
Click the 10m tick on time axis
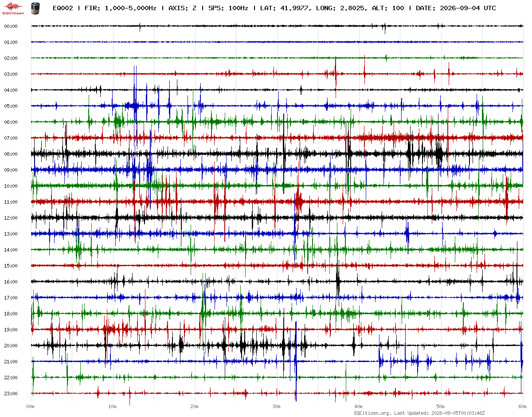point(113,406)
